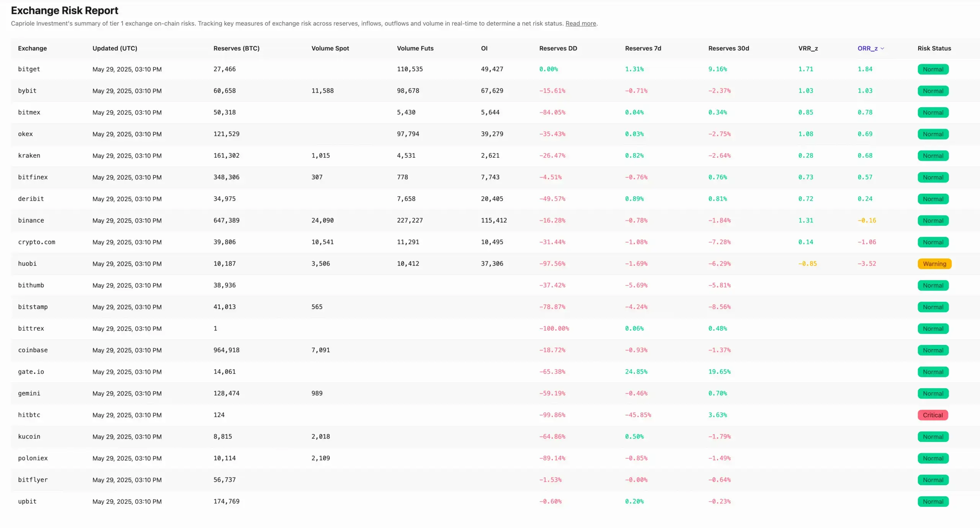
Task: Sort by the Reserves (BTC) column header
Action: [x=236, y=48]
